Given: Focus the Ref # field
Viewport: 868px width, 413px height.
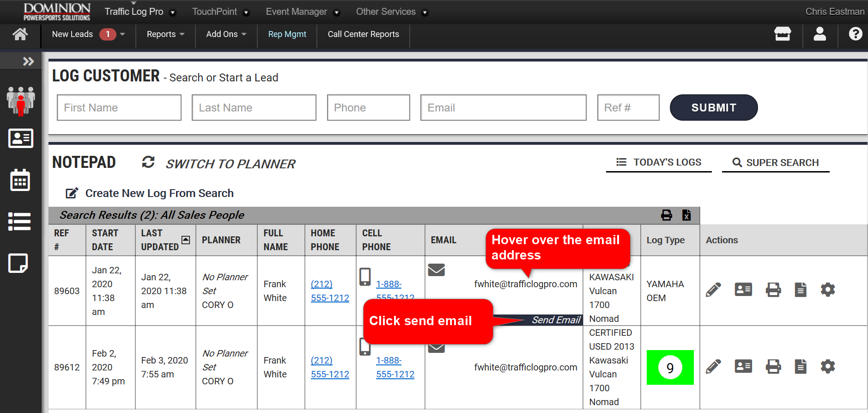Looking at the screenshot, I should coord(628,108).
